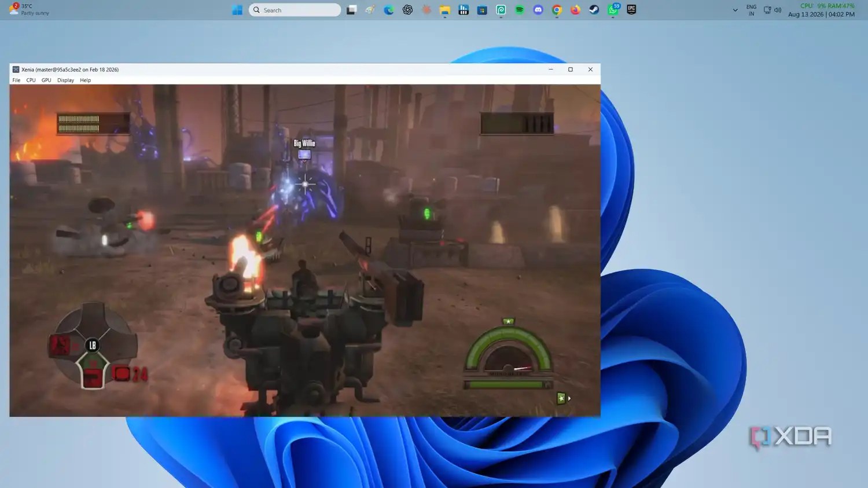Click the CPU RAM usage readout
This screenshot has width=868, height=488.
(x=827, y=6)
